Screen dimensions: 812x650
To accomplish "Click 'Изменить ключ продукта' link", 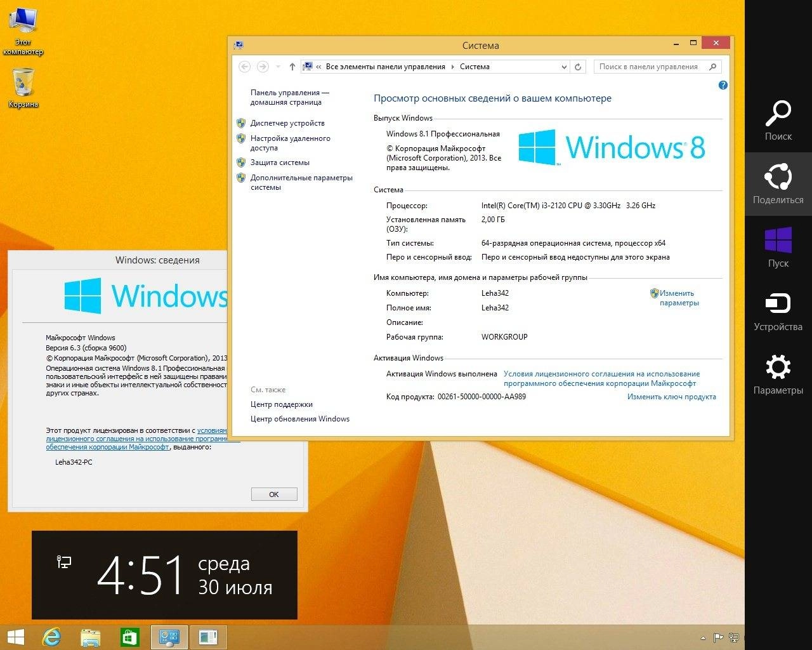I will pyautogui.click(x=671, y=397).
